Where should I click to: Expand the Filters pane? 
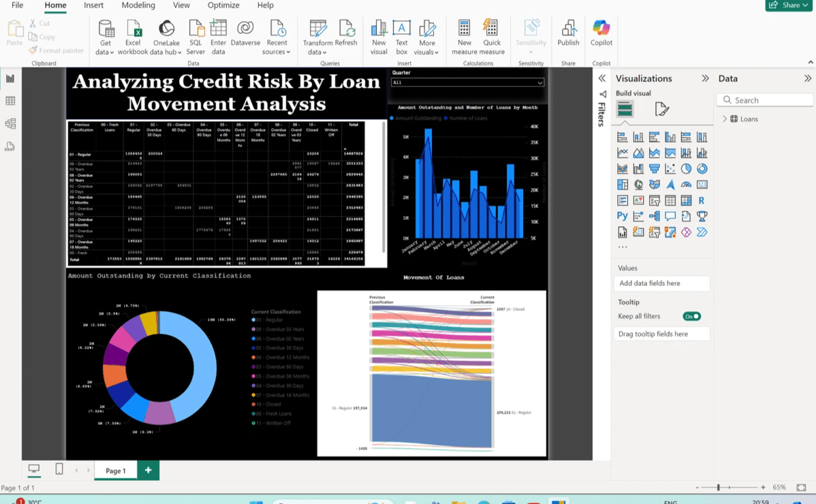point(601,78)
